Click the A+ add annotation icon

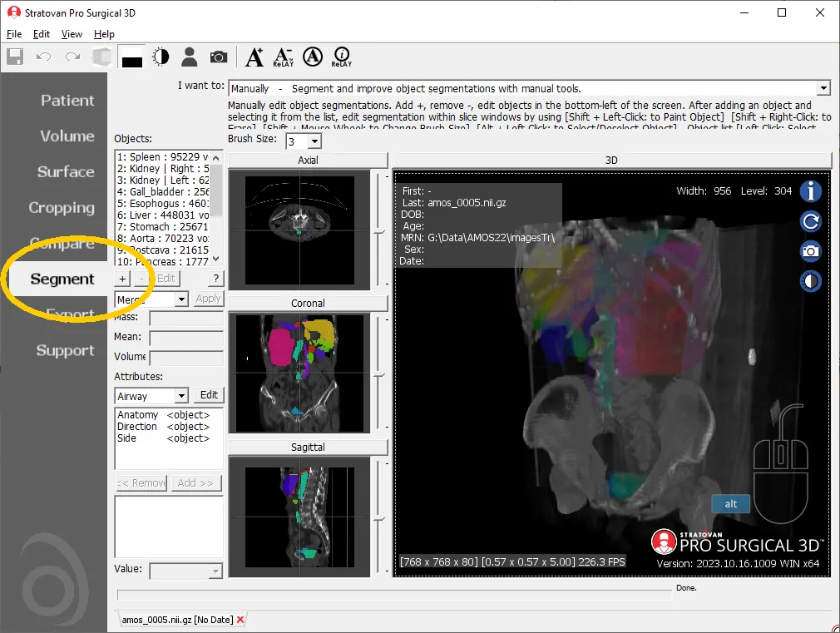pyautogui.click(x=254, y=57)
